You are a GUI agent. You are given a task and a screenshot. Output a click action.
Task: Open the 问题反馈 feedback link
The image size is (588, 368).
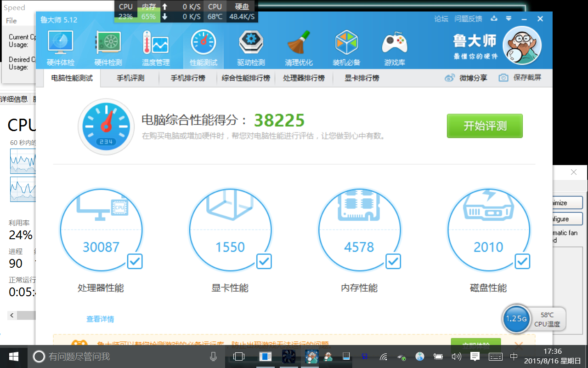[468, 19]
